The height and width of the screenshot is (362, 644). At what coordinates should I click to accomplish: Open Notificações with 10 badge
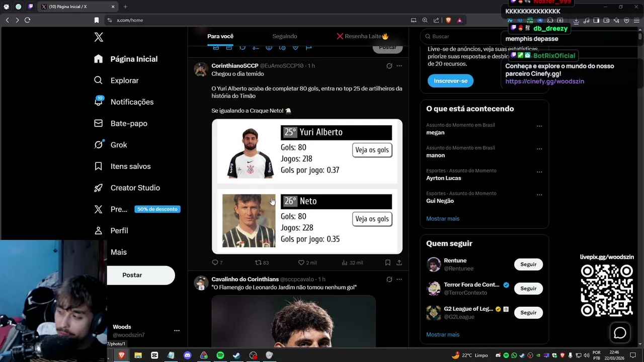(x=124, y=102)
